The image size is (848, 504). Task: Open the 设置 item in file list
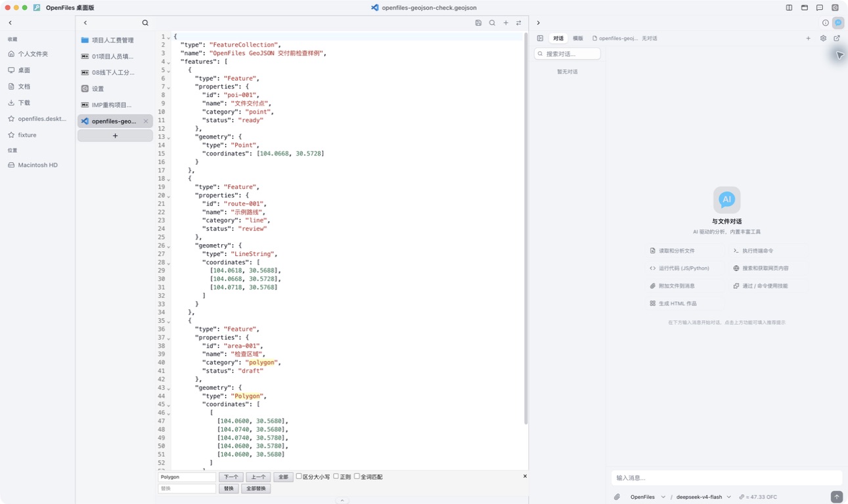[x=115, y=89]
